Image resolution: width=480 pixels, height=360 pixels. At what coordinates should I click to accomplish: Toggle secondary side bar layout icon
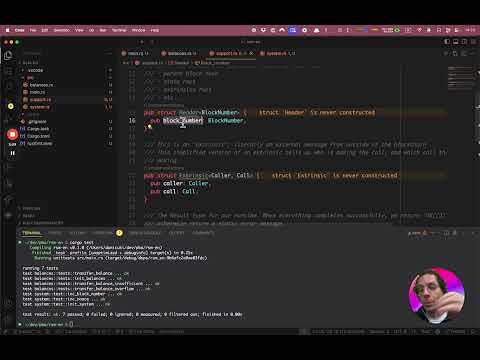coord(464,42)
